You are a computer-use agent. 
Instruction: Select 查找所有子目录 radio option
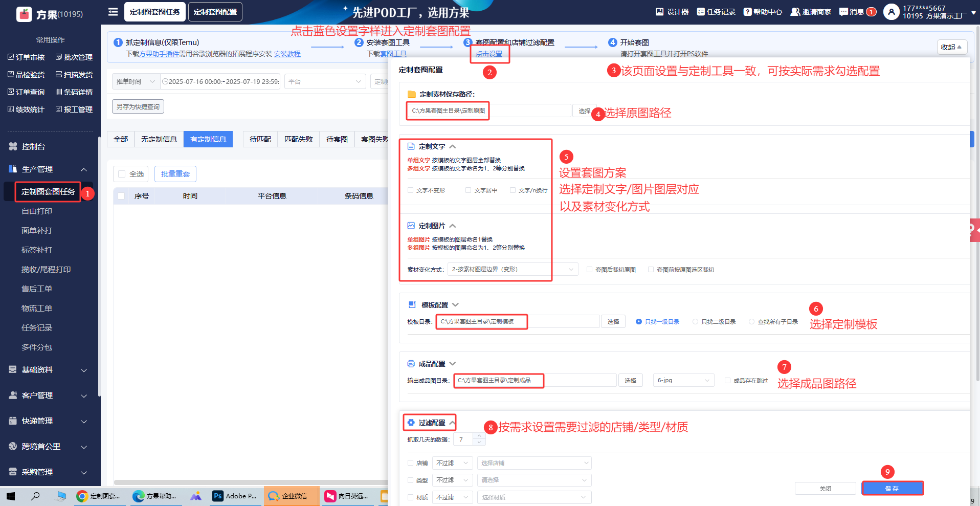[x=751, y=322]
